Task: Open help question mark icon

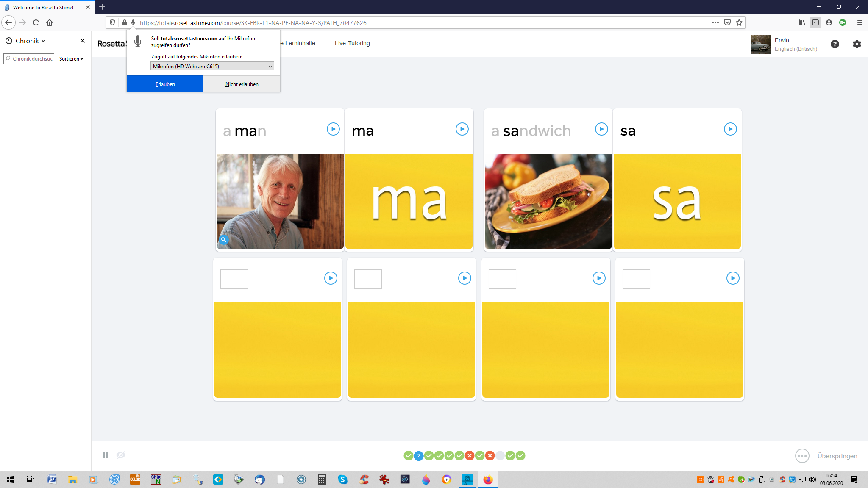Action: (x=835, y=44)
